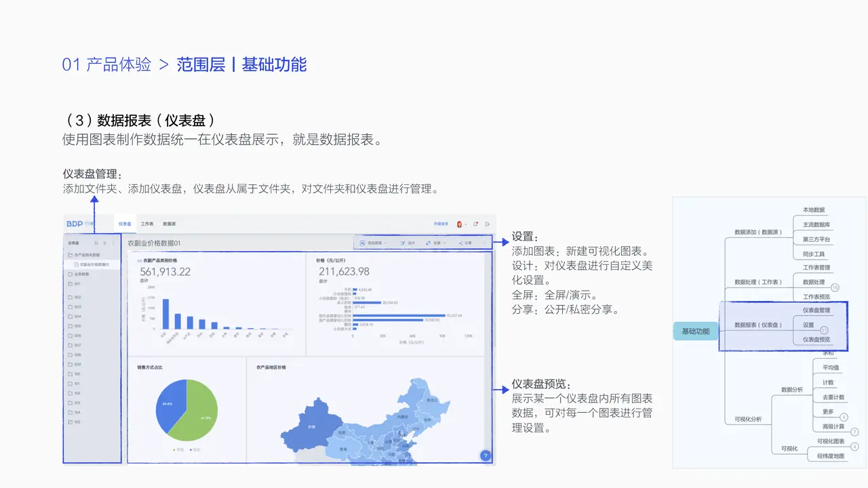Click the 新疆 region on the map
The width and height of the screenshot is (868, 488).
[311, 426]
